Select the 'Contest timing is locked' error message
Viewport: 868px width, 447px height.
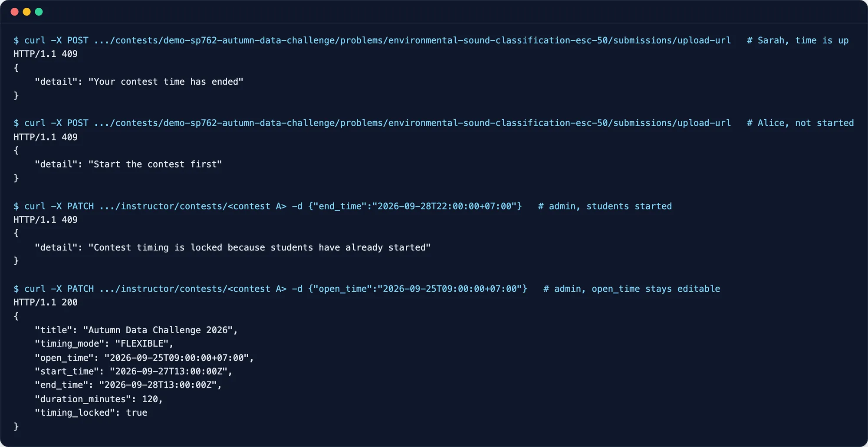coord(260,247)
